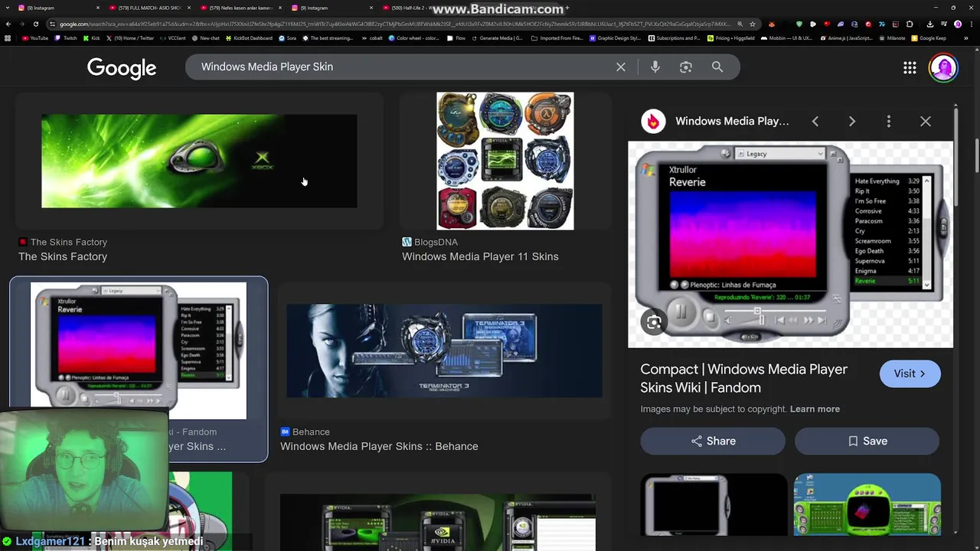
Task: Click the Fandom source icon in preview header
Action: (653, 121)
